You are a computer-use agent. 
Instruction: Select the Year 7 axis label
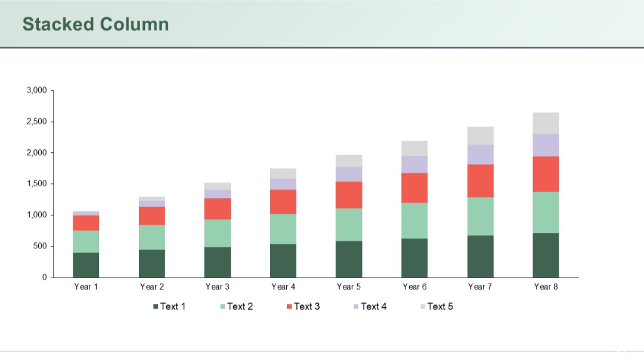[480, 287]
